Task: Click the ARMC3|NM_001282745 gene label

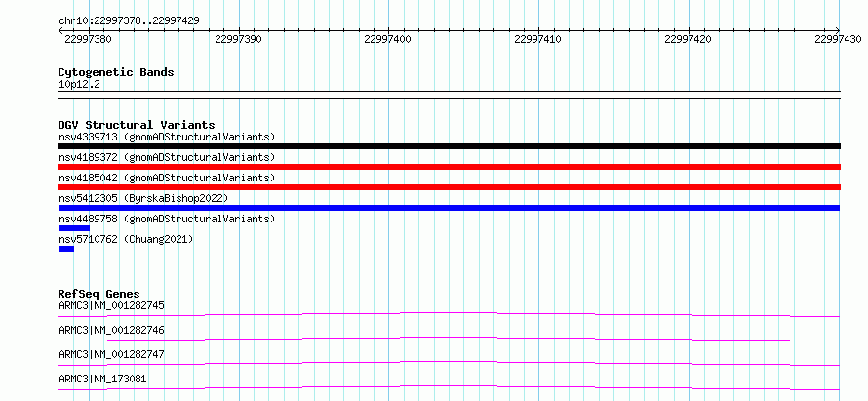Action: [x=111, y=305]
